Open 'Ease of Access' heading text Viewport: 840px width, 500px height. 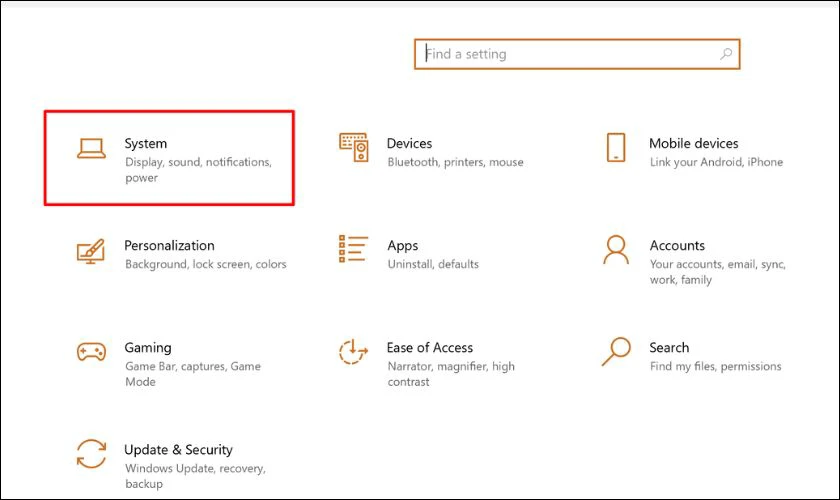coord(430,347)
